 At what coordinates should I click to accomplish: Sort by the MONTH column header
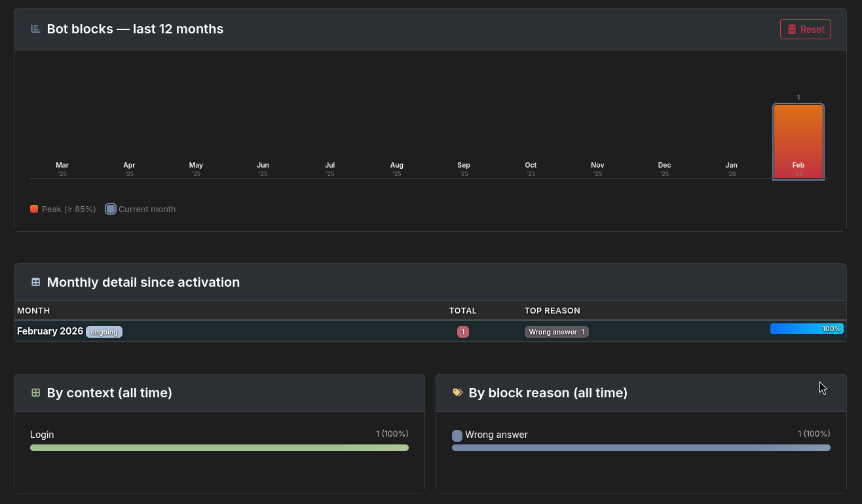tap(33, 310)
